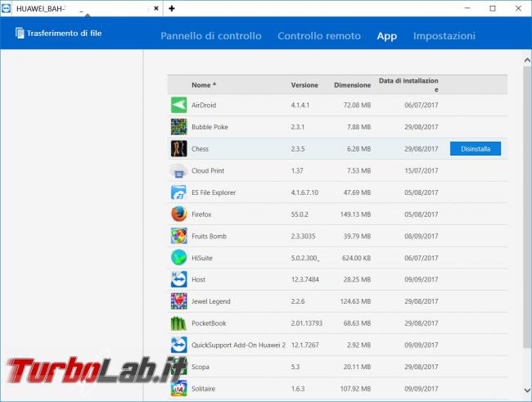Select the Fruits Bomb name text
The height and width of the screenshot is (402, 532).
(209, 237)
